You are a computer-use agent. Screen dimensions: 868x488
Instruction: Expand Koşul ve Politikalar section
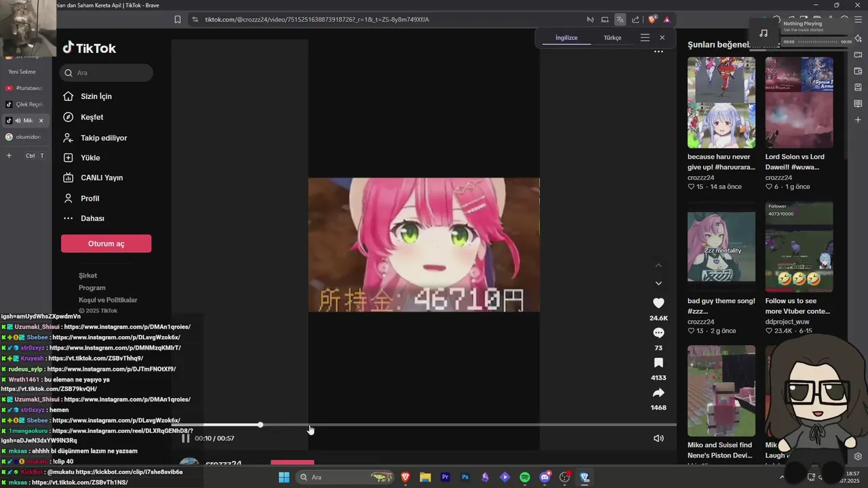click(108, 300)
